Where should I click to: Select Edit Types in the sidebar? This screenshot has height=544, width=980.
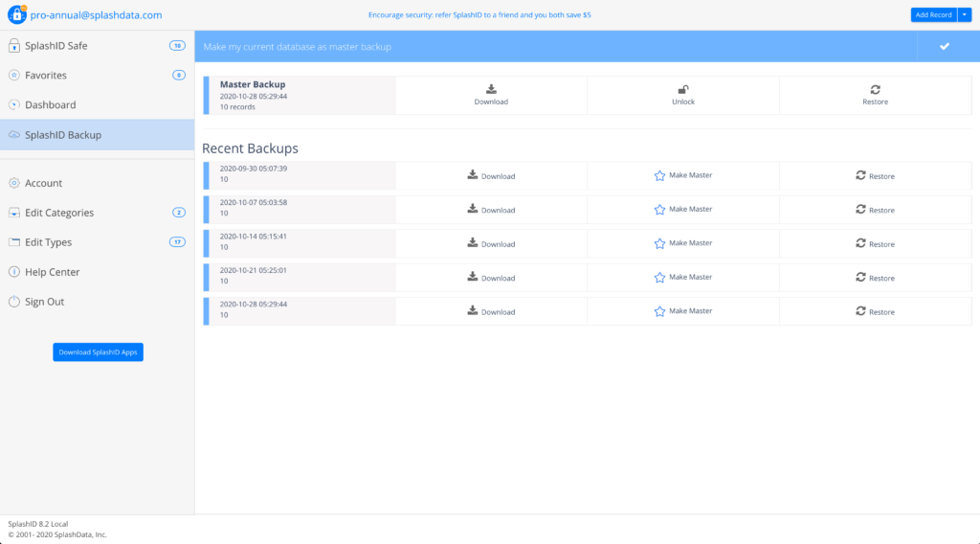tap(48, 242)
